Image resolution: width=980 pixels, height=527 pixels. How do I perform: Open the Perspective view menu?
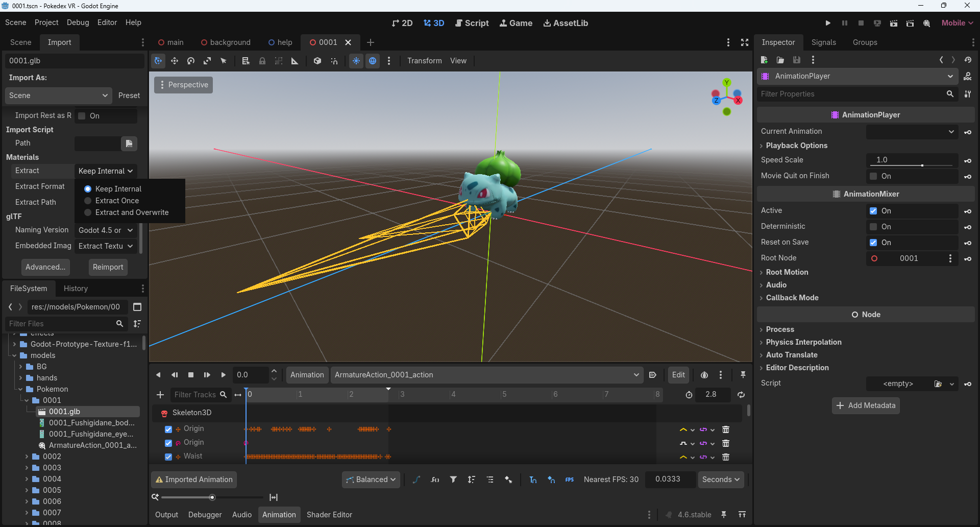coord(184,85)
